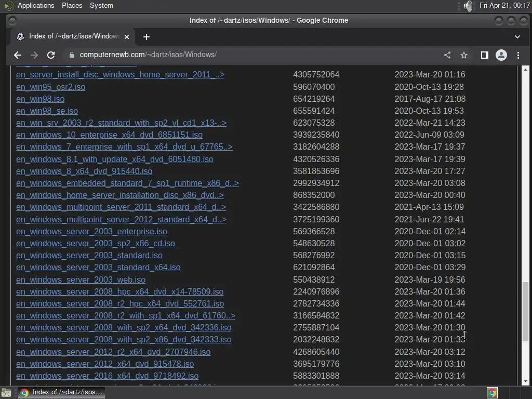Open en_windows_server_2008_r2_with_sp1 link

126,315
